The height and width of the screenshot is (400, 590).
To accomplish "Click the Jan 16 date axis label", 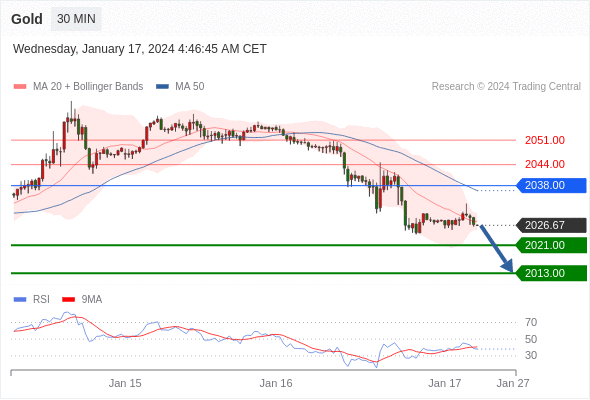I will [x=276, y=383].
